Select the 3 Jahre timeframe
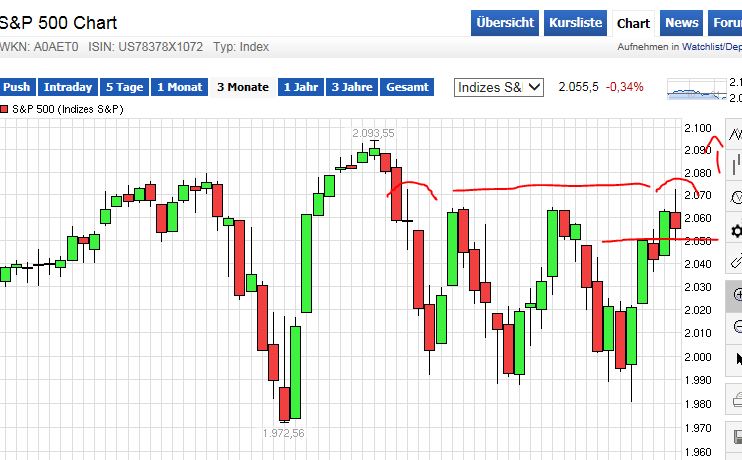This screenshot has width=742, height=460. (352, 87)
